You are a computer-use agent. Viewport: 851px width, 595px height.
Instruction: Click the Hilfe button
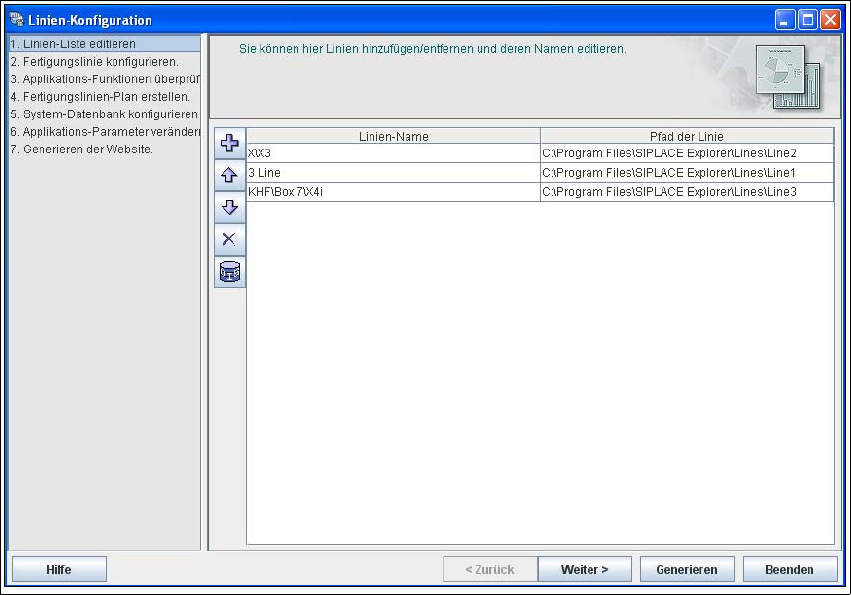(59, 569)
